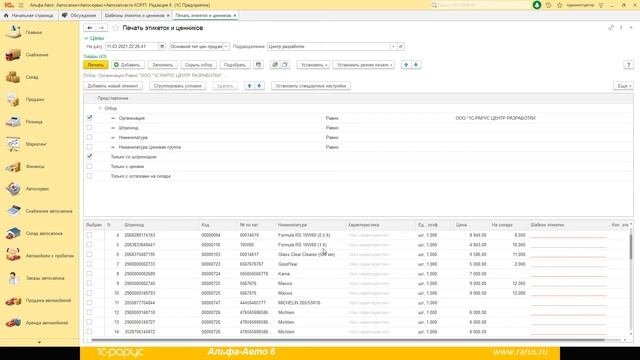Open Установить режим печати dropdown
This screenshot has width=640, height=360.
tap(364, 65)
